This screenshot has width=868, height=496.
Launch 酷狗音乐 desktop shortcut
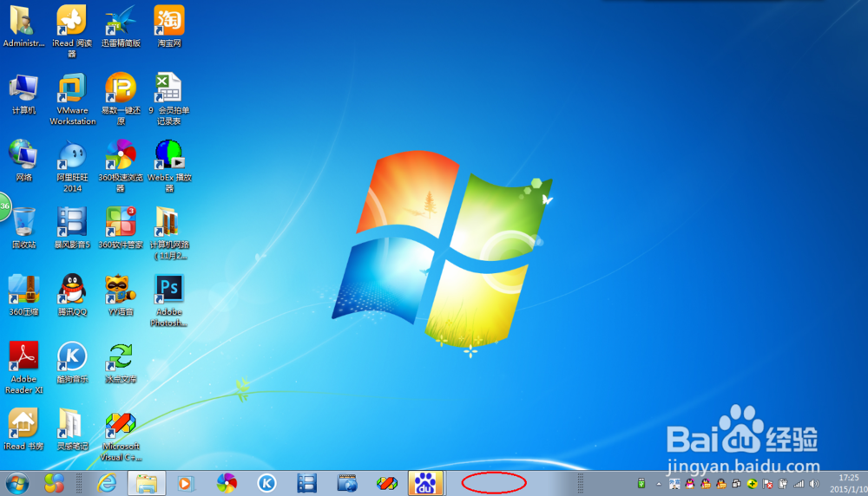[72, 362]
